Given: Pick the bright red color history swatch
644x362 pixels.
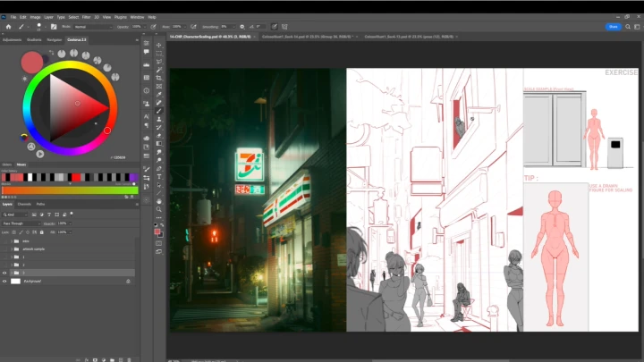Looking at the screenshot, I should [76, 177].
